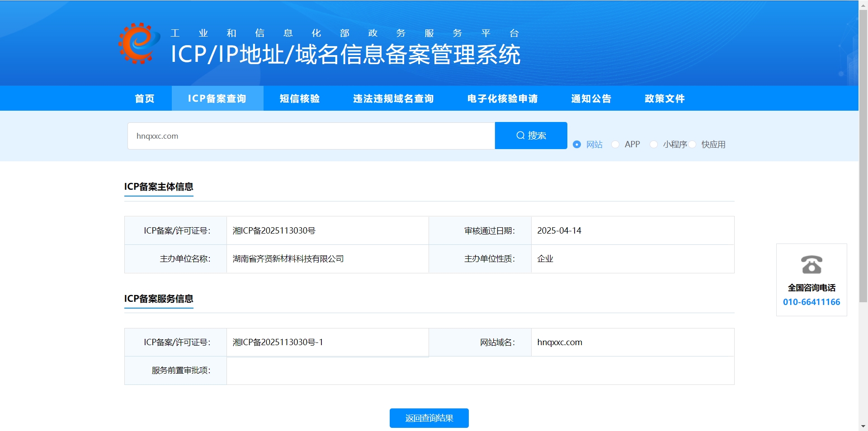Go to the 短信核验 tab
Screen dimensions: 868x431
300,98
